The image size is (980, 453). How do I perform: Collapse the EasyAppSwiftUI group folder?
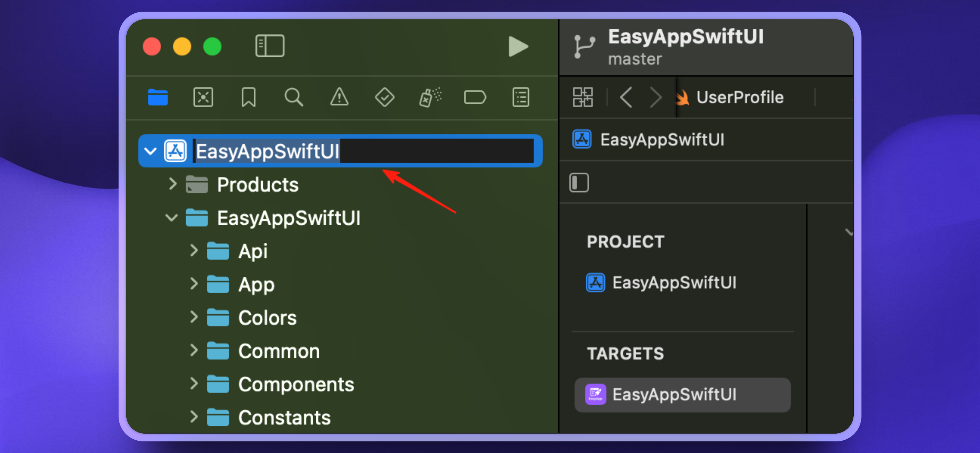tap(171, 218)
